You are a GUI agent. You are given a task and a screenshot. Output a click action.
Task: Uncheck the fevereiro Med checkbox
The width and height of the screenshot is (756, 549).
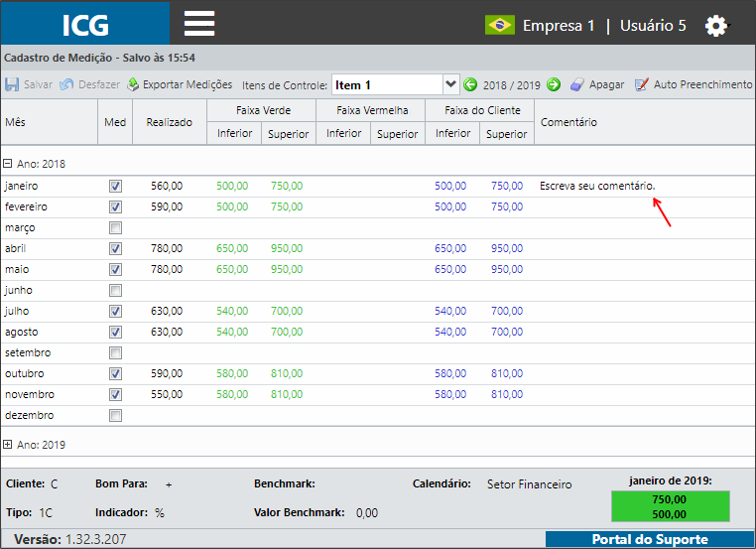[x=115, y=206]
